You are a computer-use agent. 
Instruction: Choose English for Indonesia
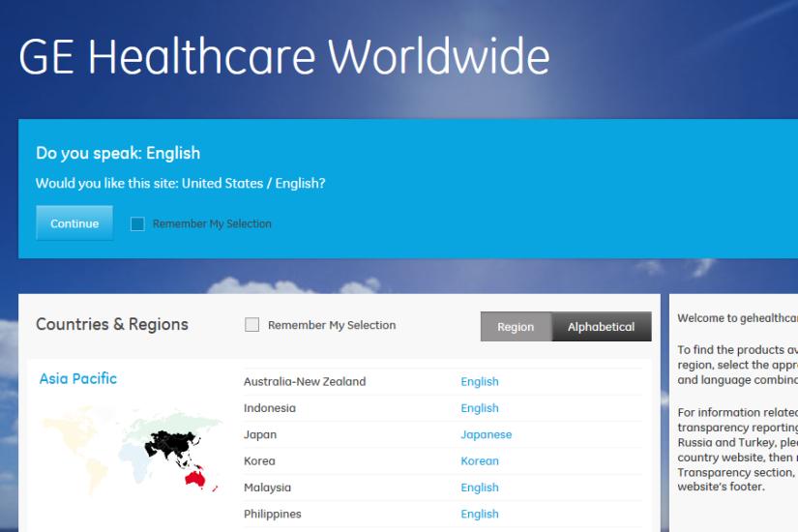480,408
